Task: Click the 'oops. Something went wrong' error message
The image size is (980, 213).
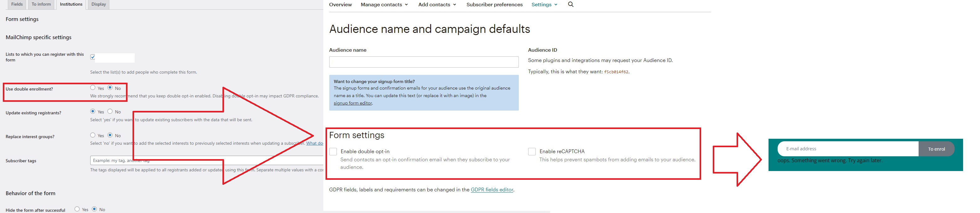Action: (830, 160)
